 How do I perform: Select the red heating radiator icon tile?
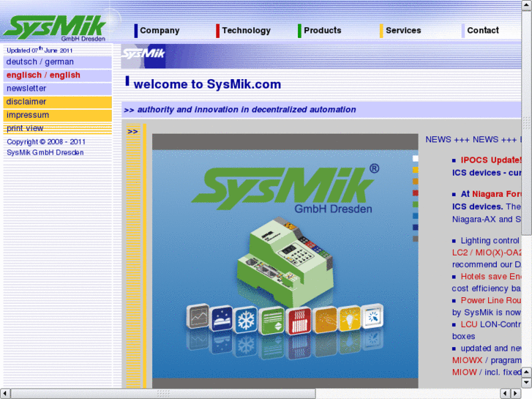(299, 321)
